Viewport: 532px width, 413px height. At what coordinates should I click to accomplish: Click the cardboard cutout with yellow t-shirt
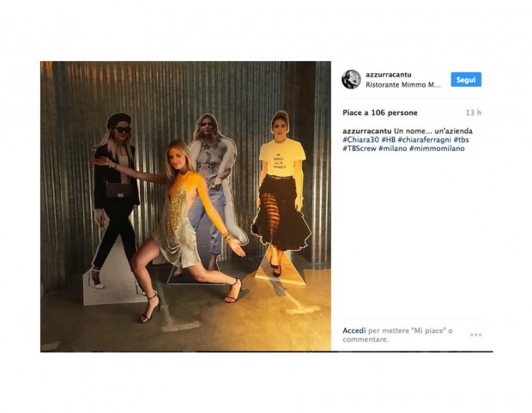281,193
